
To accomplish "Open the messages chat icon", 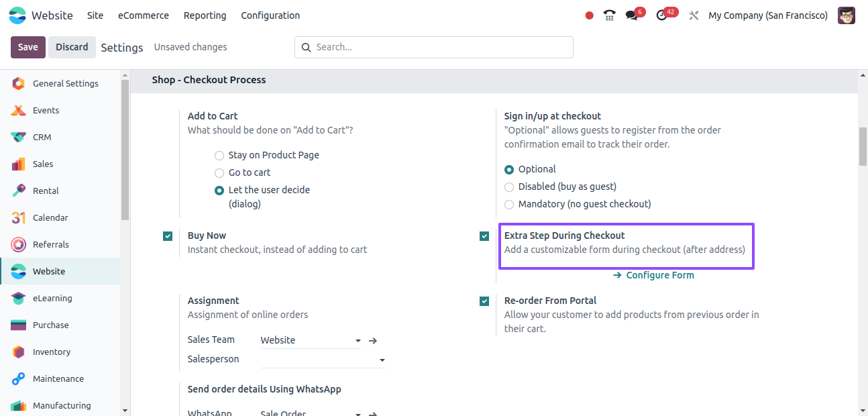I will point(631,15).
